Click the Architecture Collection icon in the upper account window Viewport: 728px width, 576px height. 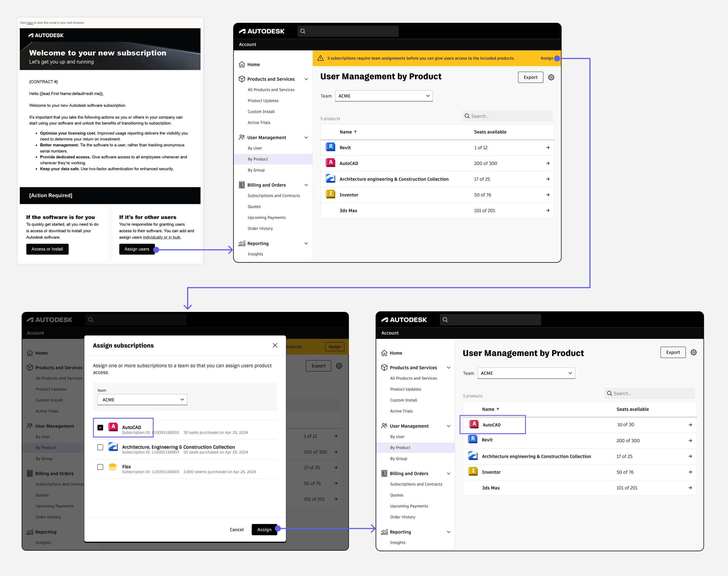pos(330,179)
